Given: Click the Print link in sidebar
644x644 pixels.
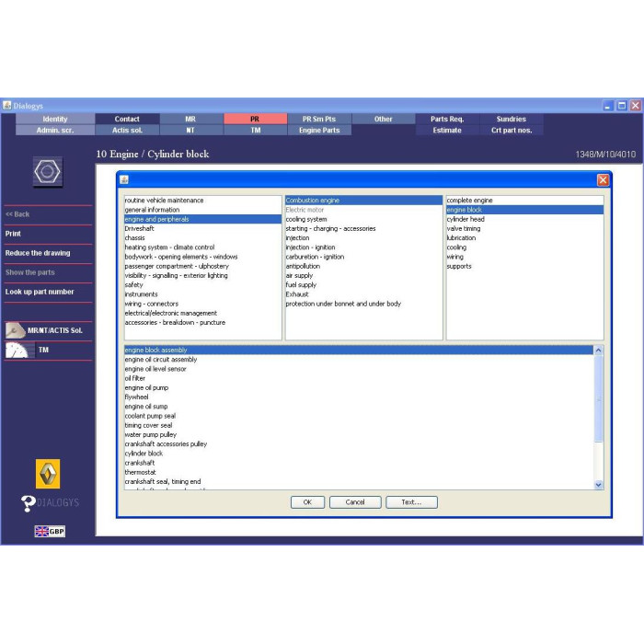Looking at the screenshot, I should 13,234.
